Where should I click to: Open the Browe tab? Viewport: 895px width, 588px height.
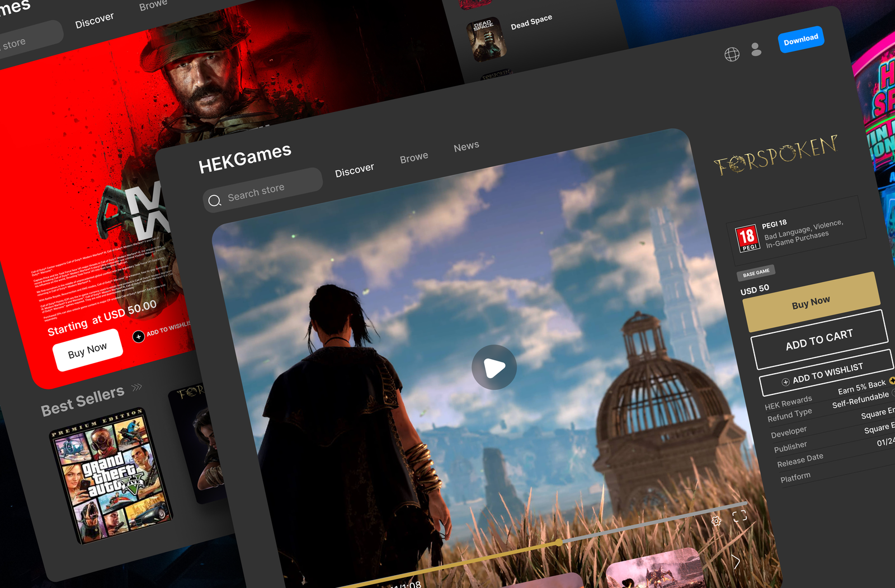(414, 158)
